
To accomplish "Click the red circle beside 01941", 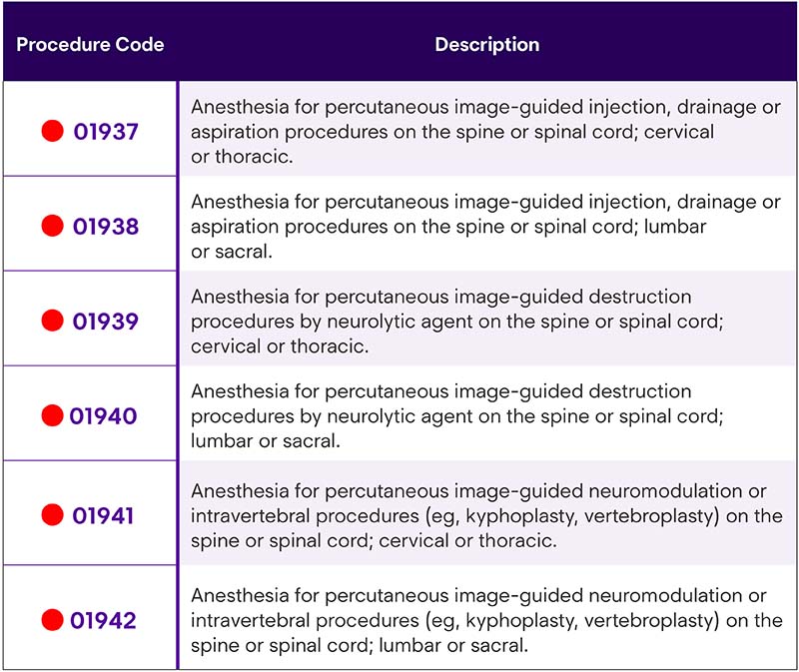I will (53, 514).
